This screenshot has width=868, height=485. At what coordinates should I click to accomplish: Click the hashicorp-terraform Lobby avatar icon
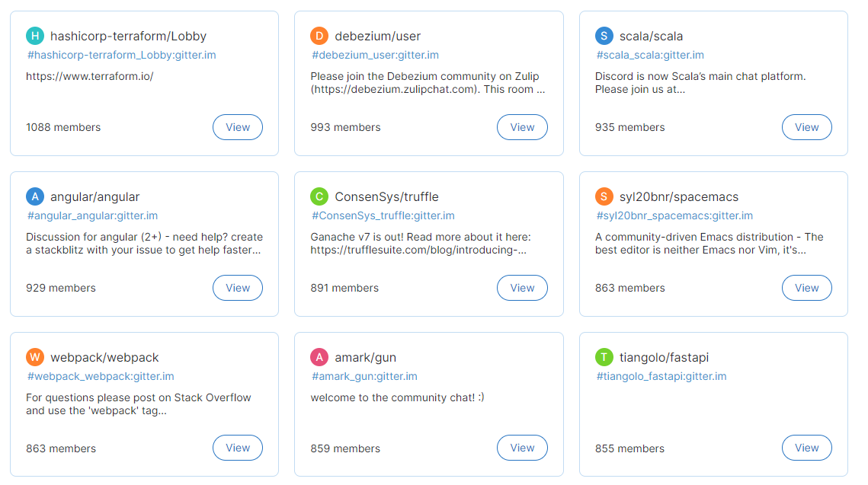tap(35, 35)
